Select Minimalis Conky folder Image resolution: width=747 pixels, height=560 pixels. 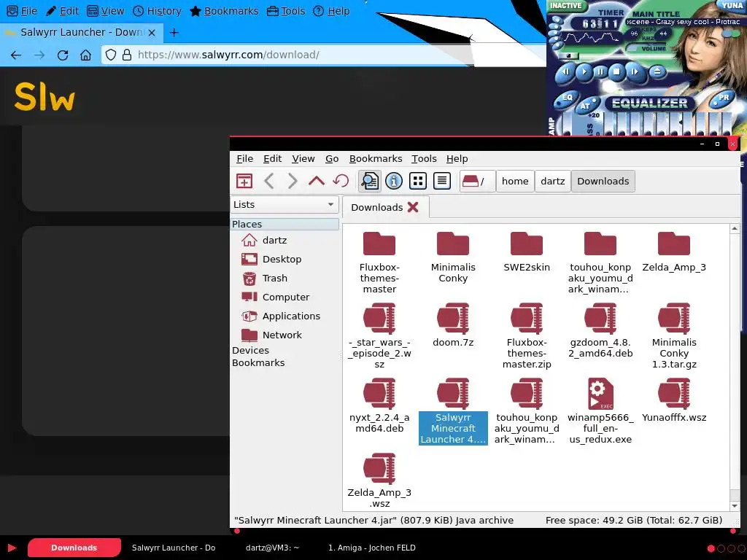453,257
